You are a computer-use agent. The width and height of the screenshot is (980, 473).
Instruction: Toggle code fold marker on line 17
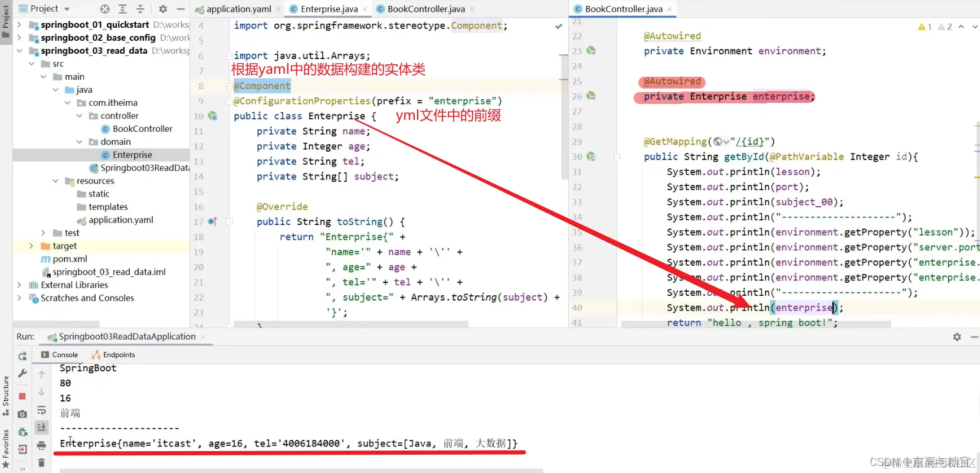pyautogui.click(x=230, y=222)
